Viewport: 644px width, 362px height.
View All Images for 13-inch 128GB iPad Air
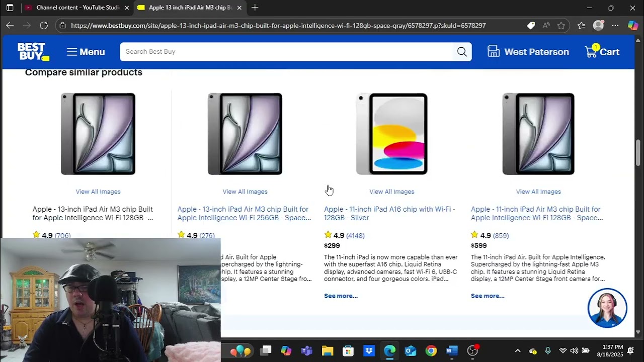98,192
